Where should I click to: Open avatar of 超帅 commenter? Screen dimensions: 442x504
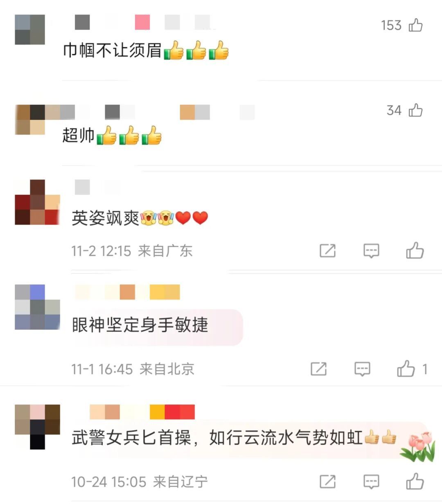[30, 119]
